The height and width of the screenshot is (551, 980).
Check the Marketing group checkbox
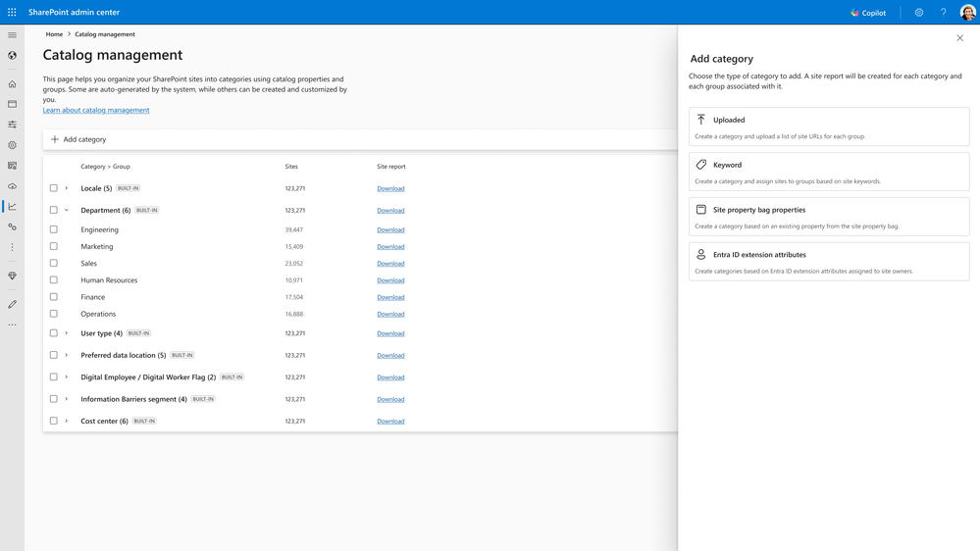click(54, 246)
